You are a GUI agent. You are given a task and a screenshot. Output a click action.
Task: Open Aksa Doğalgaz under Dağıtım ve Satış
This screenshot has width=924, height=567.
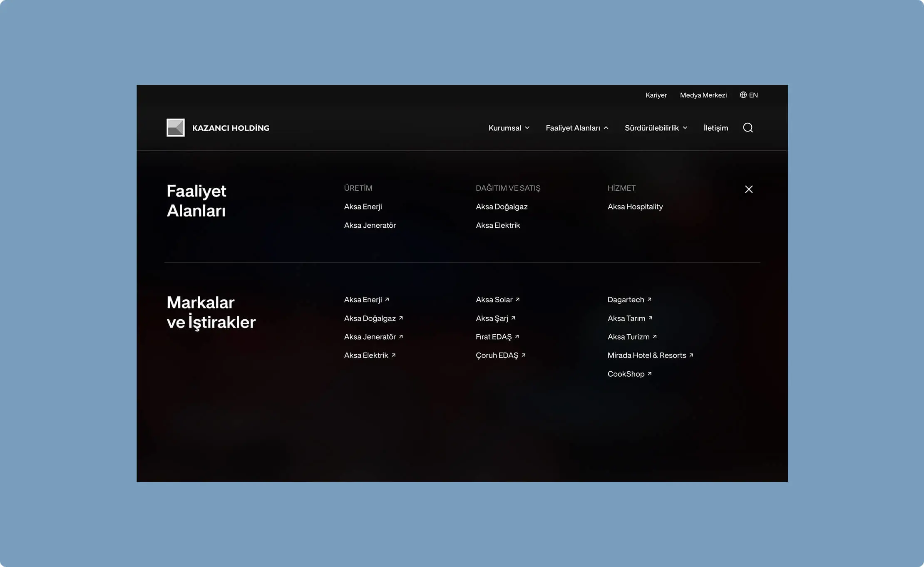501,206
